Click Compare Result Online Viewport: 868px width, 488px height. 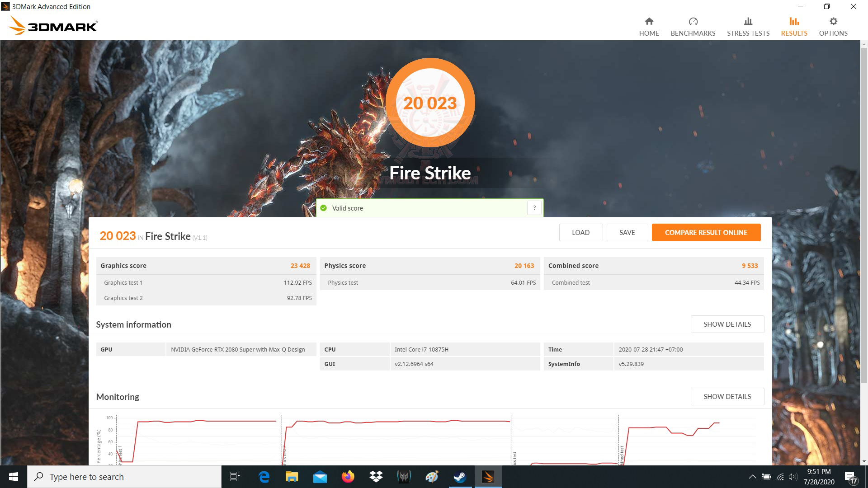(x=706, y=232)
